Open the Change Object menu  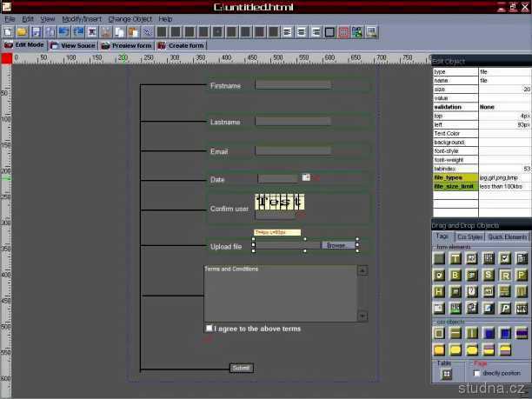pos(130,18)
